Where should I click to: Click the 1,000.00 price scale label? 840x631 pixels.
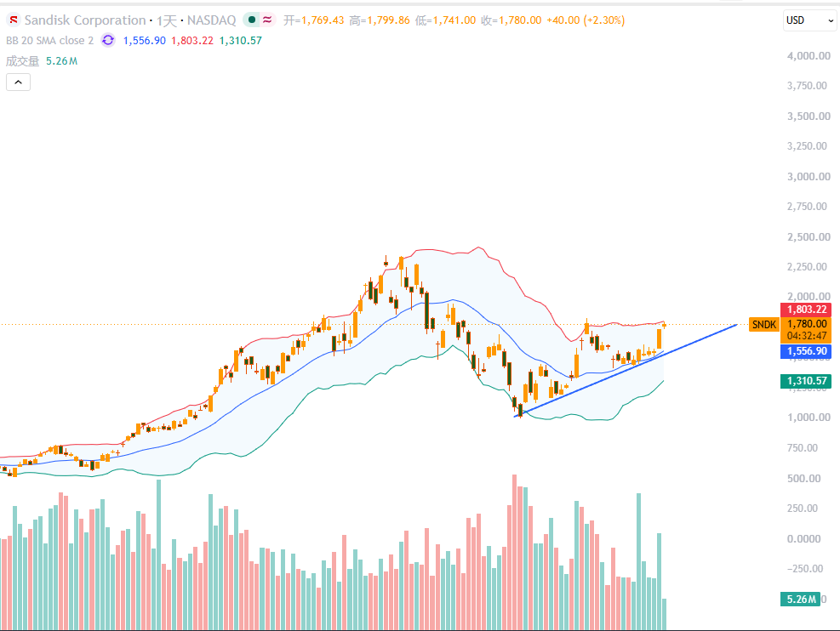pos(809,418)
